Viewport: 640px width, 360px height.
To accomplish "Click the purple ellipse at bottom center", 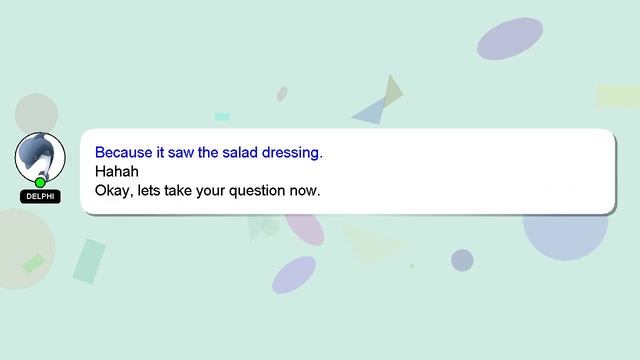I will click(x=294, y=275).
